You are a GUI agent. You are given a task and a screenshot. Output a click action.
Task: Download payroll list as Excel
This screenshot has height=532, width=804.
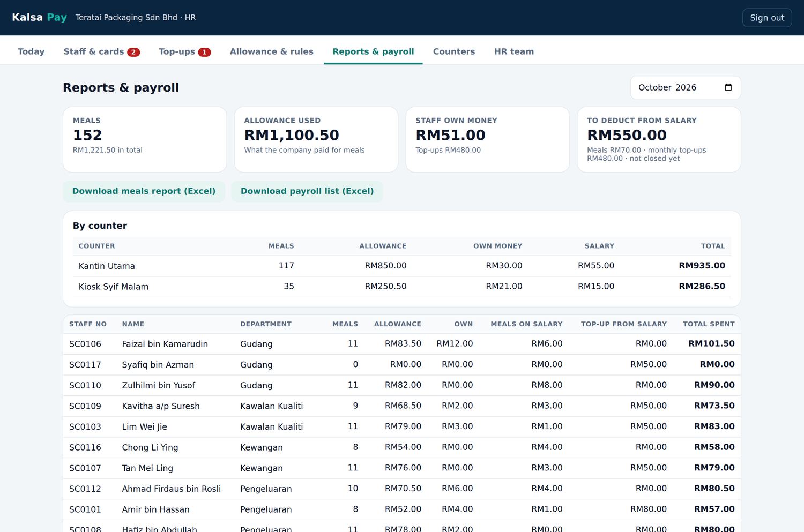pos(307,191)
